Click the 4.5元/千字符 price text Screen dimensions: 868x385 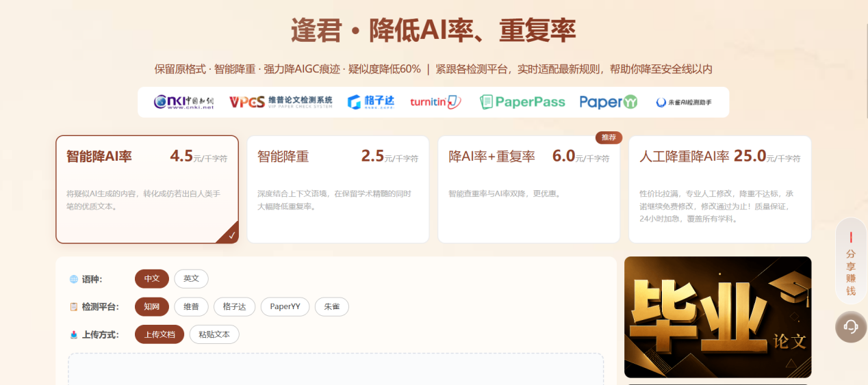pos(199,156)
